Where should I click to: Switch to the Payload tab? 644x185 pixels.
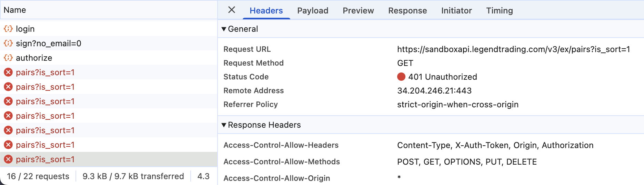[313, 11]
